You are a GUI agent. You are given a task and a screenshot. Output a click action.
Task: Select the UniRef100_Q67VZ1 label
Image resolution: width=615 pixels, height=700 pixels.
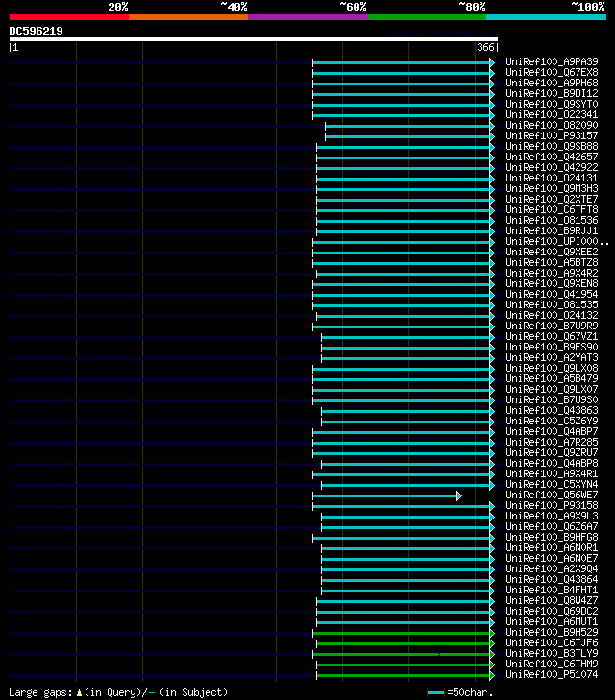pyautogui.click(x=552, y=337)
